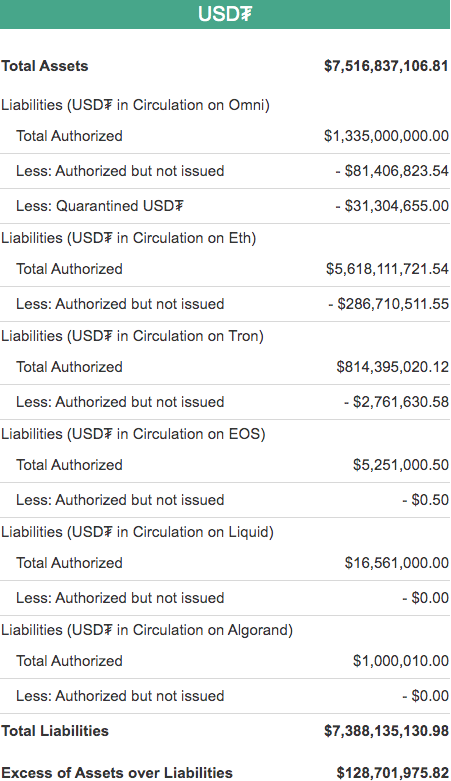Select Tron Total Authorized value $814,395,020.12
451x781 pixels.
[393, 367]
